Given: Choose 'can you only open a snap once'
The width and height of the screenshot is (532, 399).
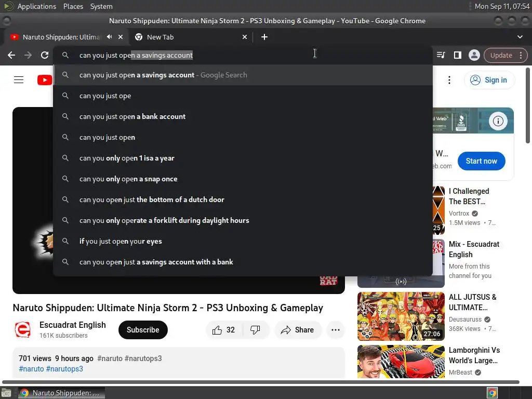Looking at the screenshot, I should [243, 179].
